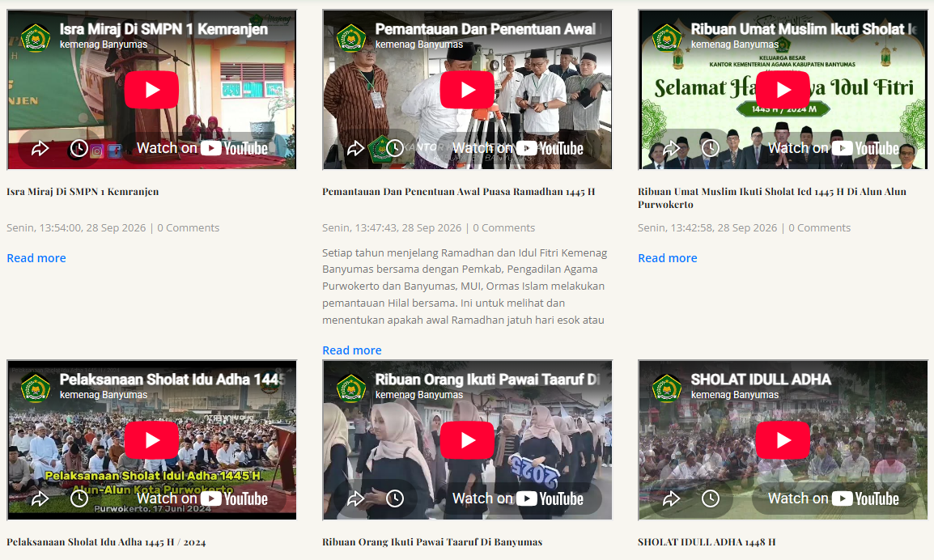The width and height of the screenshot is (934, 560).
Task: Click Watch Later clock on Pelaksanaan Sholat Idu Adha video
Action: [x=79, y=498]
